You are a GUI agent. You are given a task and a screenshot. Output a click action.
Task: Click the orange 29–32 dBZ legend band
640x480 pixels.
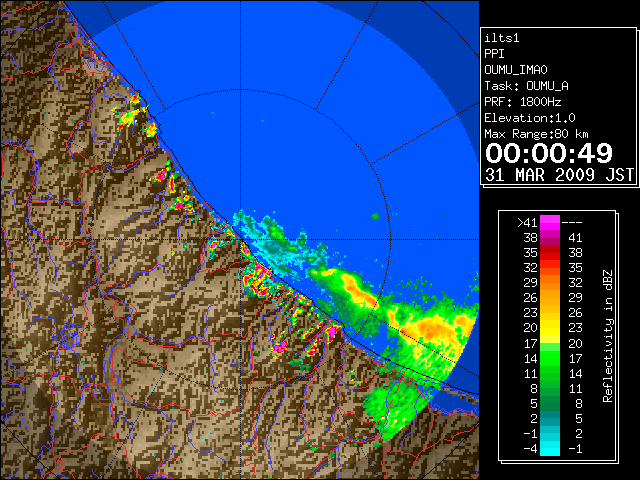(550, 282)
